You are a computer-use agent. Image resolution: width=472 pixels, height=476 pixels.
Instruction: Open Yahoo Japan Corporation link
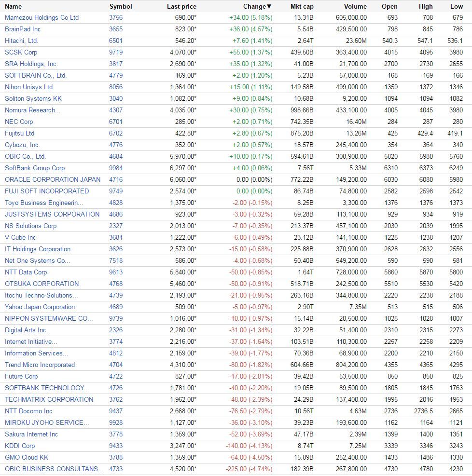pyautogui.click(x=40, y=307)
